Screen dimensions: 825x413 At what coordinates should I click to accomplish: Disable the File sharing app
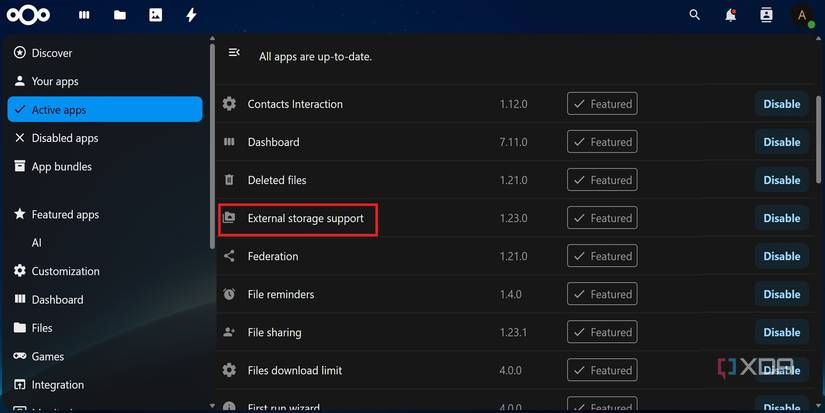click(782, 332)
